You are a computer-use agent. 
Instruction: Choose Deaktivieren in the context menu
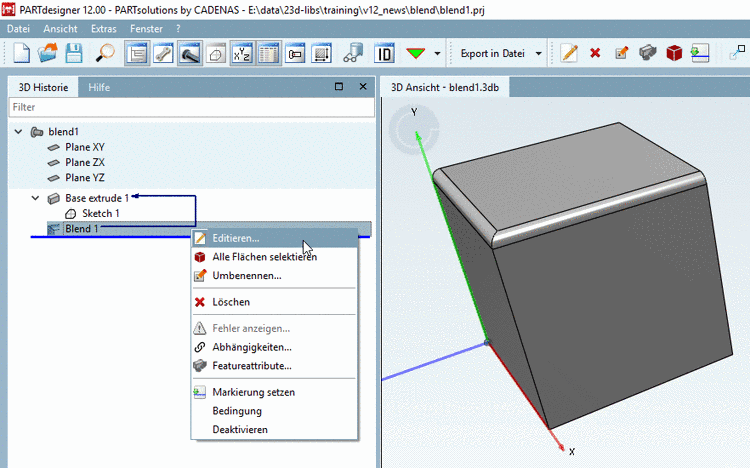click(240, 429)
